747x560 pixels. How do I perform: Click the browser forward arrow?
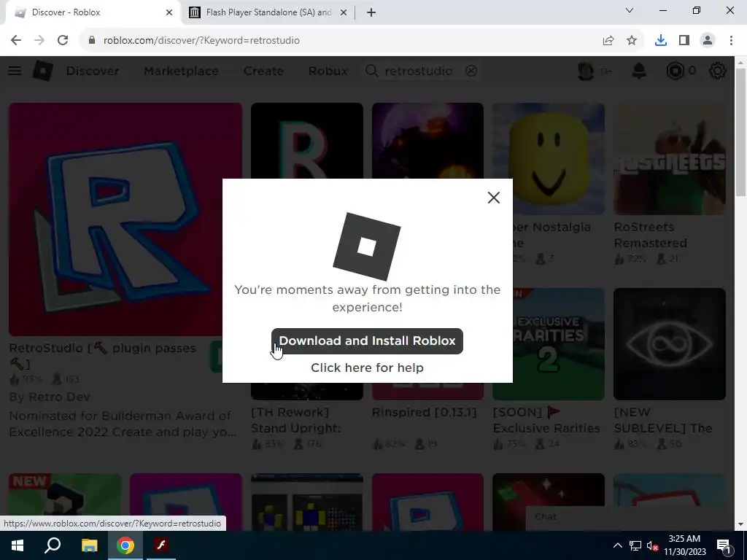pyautogui.click(x=39, y=41)
